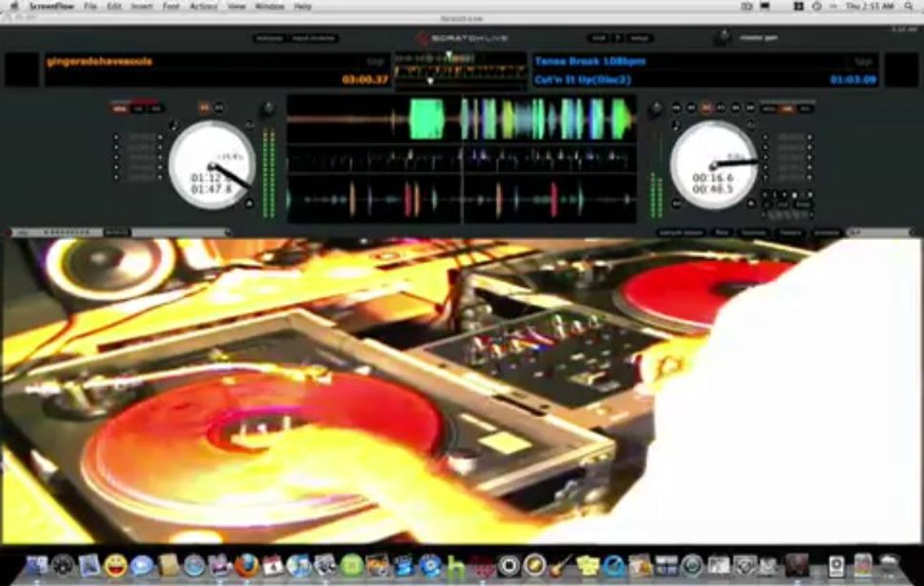The width and height of the screenshot is (924, 586).
Task: Click the red record button at bottom left
Action: 7,233
